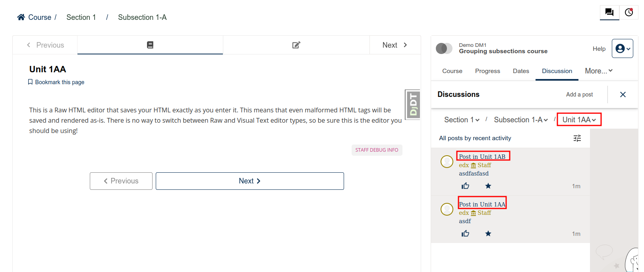Open Post in Unit 1AA thread
Screen dimensions: 644x272
(x=482, y=204)
